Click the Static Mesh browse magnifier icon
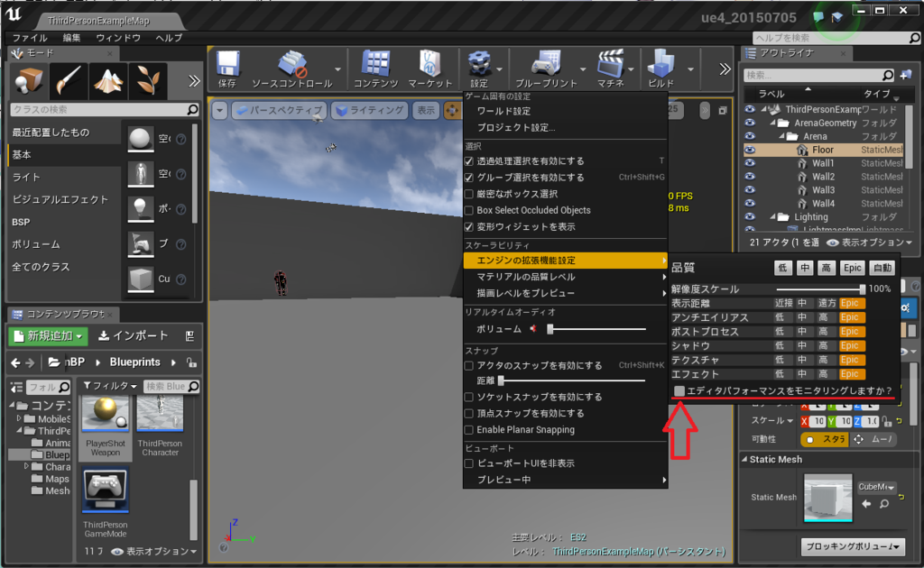924x568 pixels. point(884,504)
